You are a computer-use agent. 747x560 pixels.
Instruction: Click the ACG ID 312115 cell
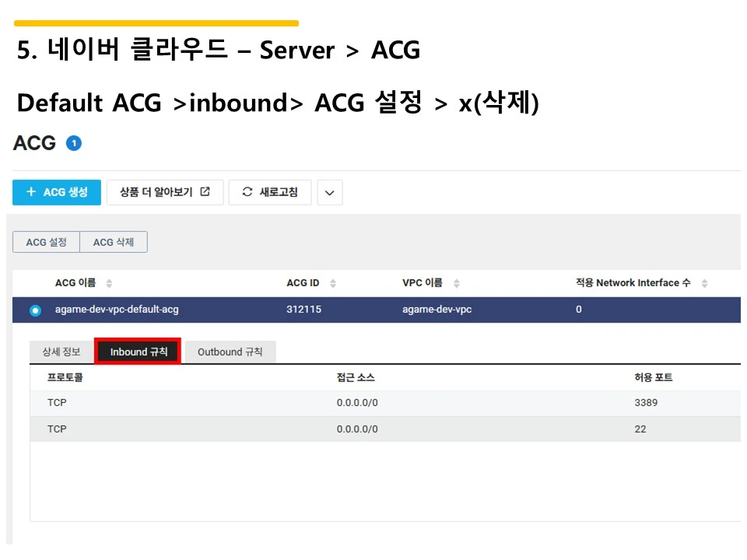point(306,310)
